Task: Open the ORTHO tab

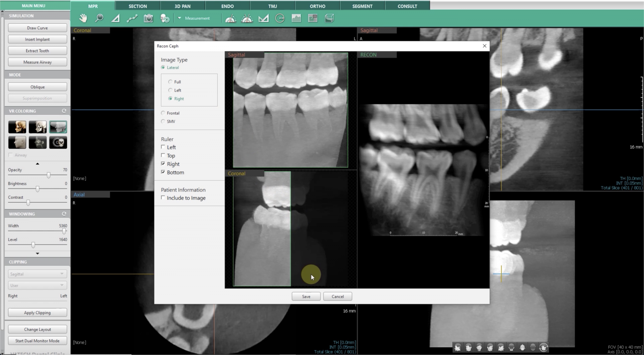Action: pyautogui.click(x=318, y=6)
